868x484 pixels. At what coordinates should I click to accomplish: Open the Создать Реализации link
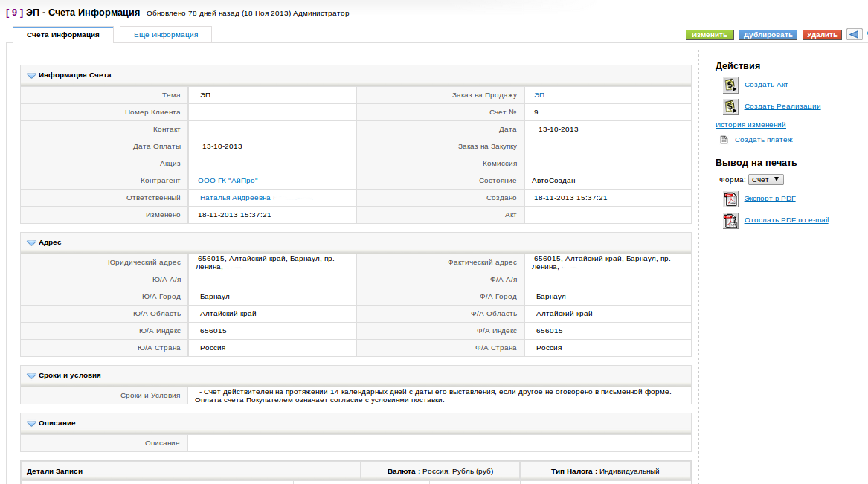coord(782,106)
